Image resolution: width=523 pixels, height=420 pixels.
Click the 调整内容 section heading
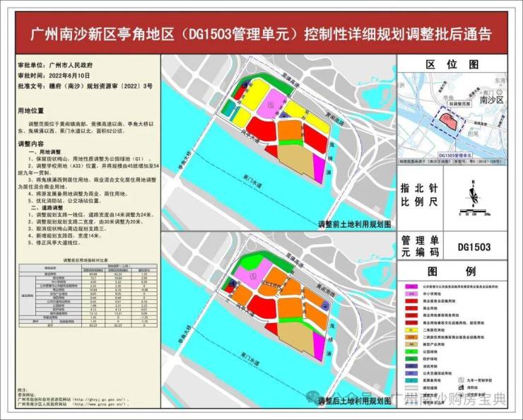(x=30, y=144)
